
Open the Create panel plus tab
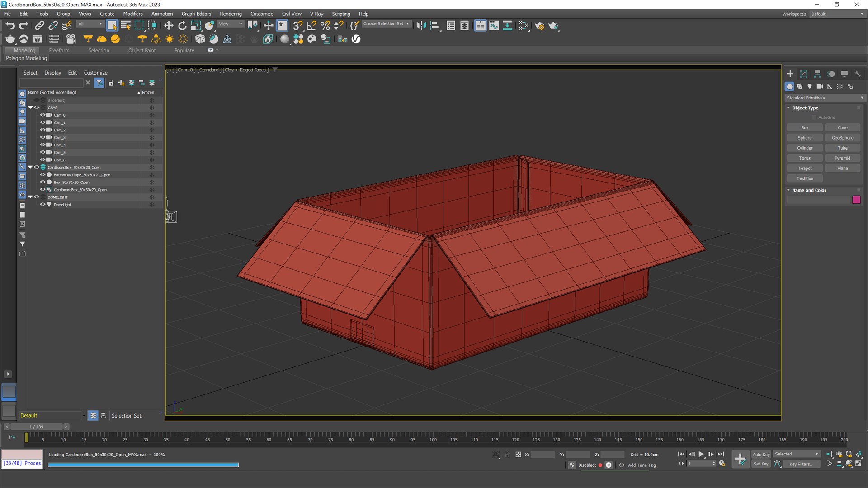pyautogui.click(x=790, y=74)
